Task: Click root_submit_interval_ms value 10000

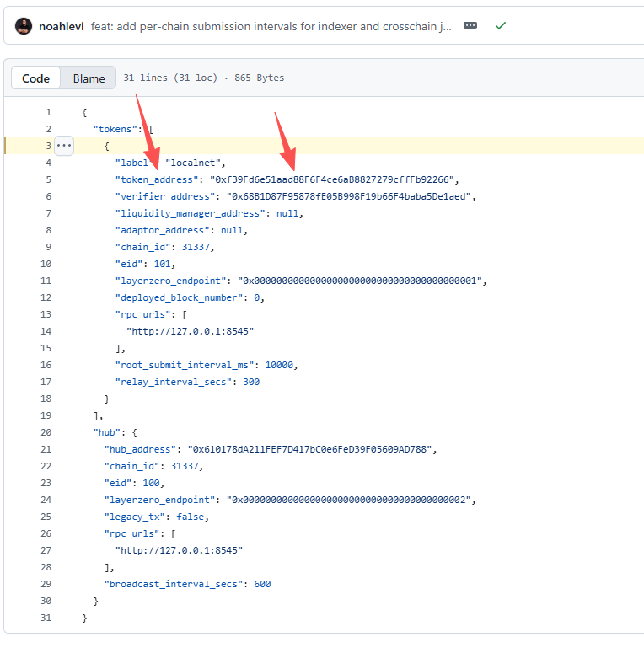Action: pyautogui.click(x=279, y=365)
